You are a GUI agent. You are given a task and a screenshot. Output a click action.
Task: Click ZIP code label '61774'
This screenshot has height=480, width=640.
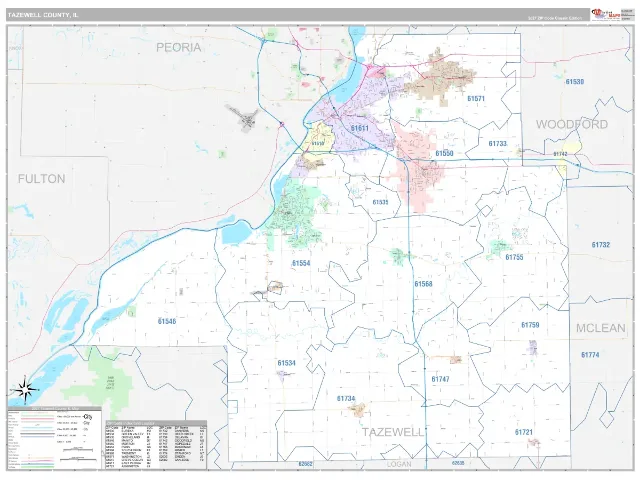(590, 355)
